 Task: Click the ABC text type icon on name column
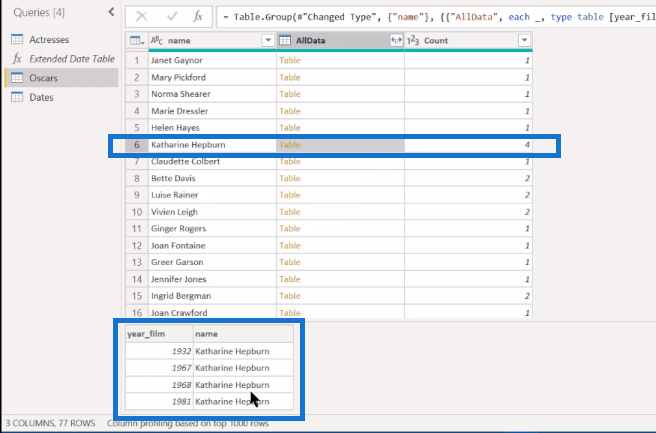[157, 41]
